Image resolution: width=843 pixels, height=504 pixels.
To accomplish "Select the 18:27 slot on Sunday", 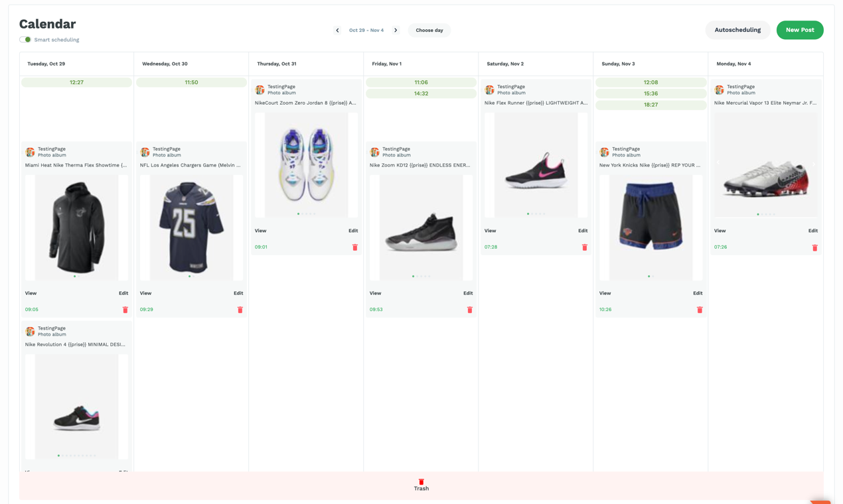I will pos(651,105).
